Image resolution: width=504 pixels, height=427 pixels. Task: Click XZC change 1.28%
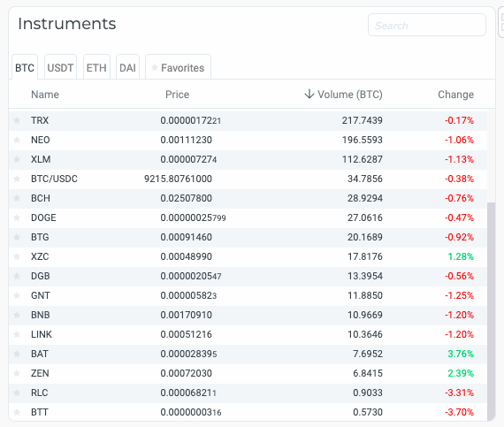(461, 256)
